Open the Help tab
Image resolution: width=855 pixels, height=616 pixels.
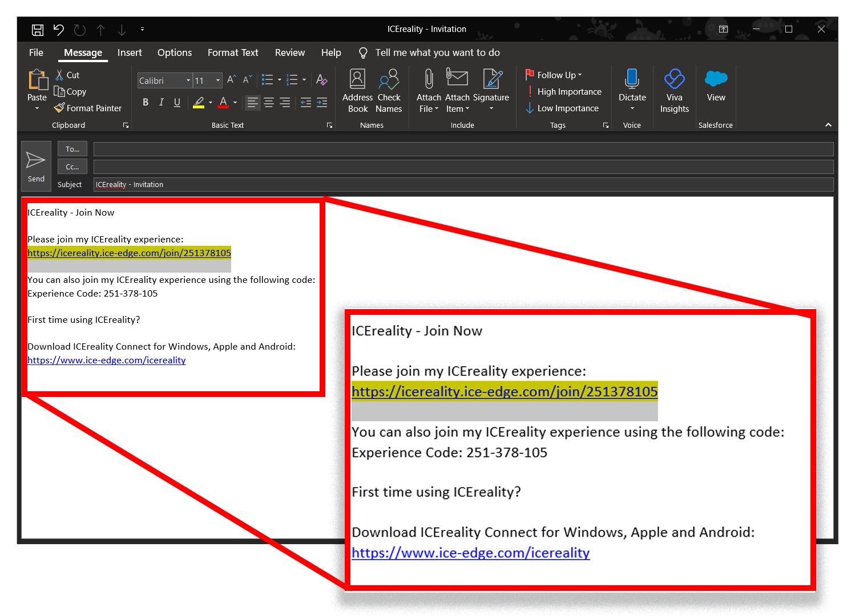coord(331,52)
